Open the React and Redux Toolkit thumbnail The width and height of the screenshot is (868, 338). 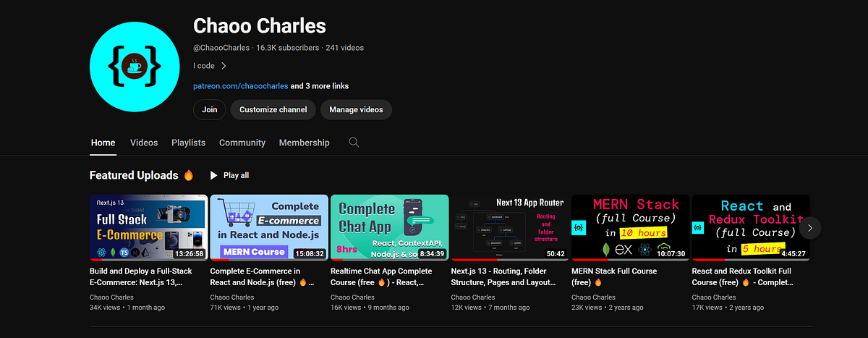pos(751,227)
